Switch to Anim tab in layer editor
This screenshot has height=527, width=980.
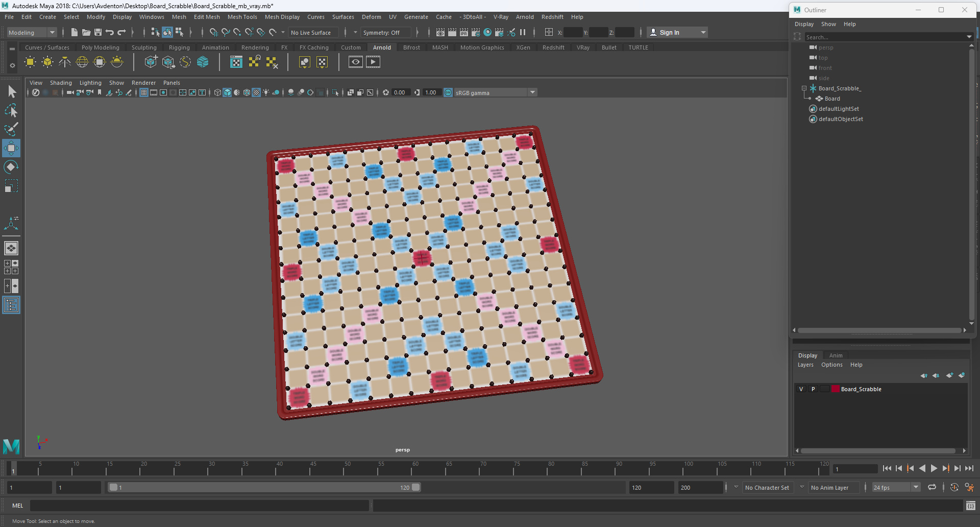coord(836,355)
